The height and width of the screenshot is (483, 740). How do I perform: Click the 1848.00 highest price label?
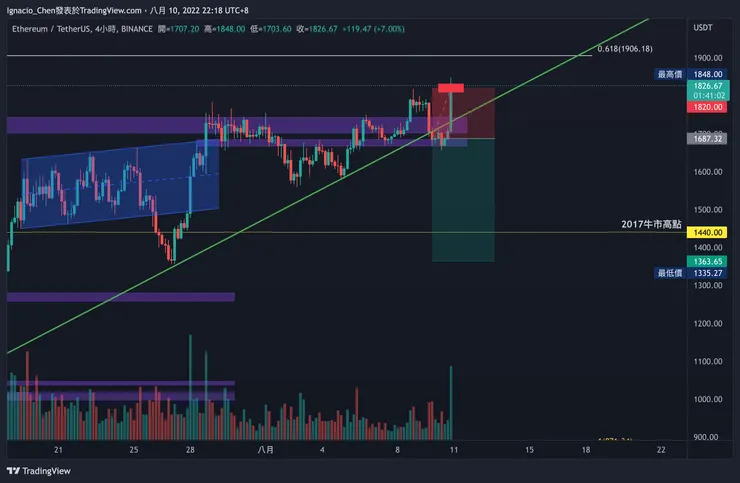pos(707,74)
